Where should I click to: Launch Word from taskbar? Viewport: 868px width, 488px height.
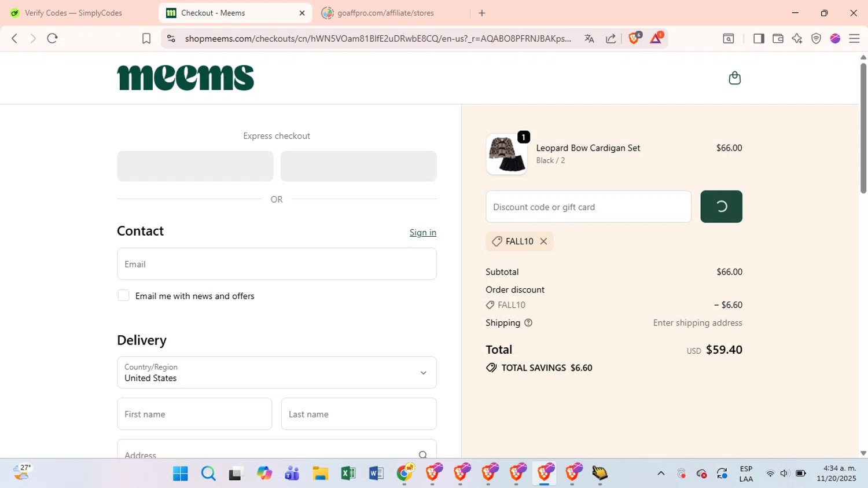pos(376,474)
